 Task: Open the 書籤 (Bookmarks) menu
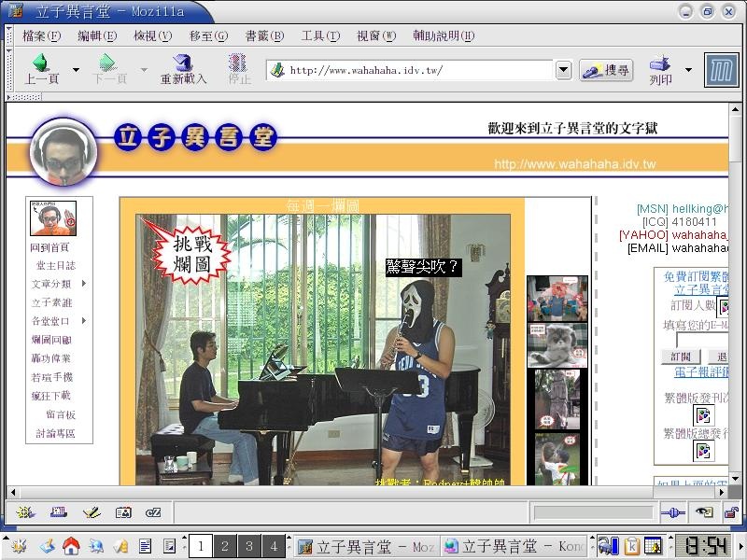264,35
